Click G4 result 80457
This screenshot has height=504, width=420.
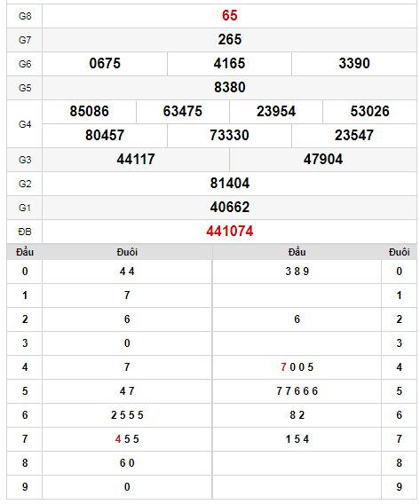pos(105,136)
